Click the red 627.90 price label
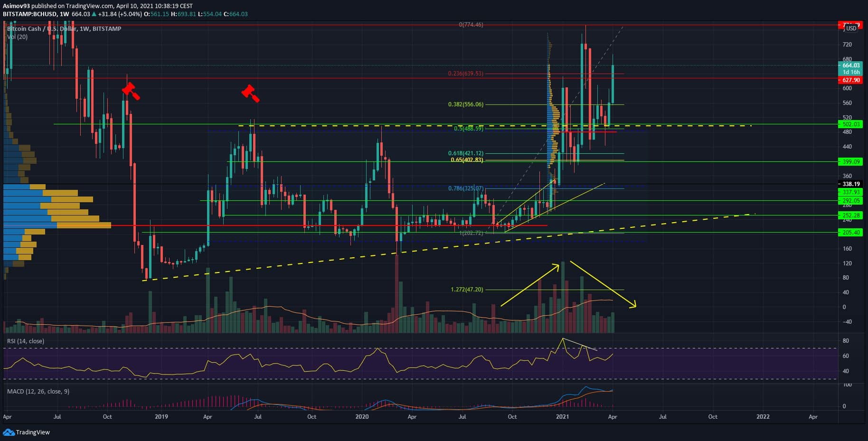 point(850,80)
